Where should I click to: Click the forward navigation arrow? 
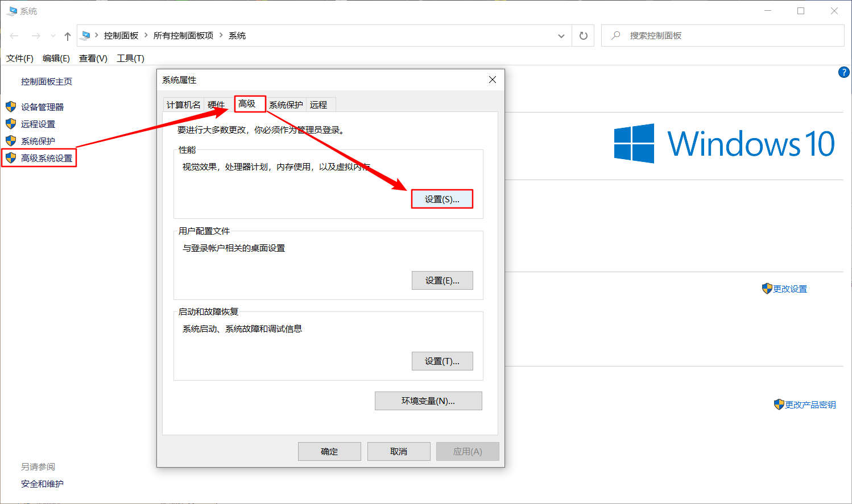click(x=36, y=36)
